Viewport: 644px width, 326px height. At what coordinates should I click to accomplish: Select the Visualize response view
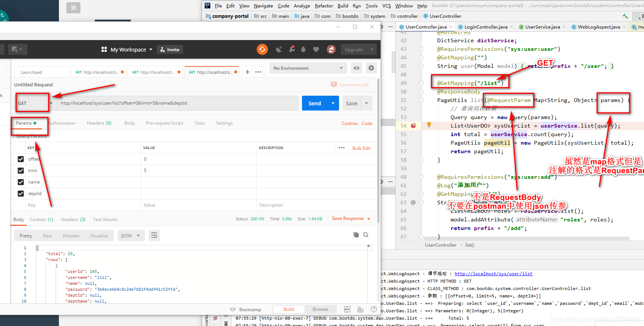(99, 236)
